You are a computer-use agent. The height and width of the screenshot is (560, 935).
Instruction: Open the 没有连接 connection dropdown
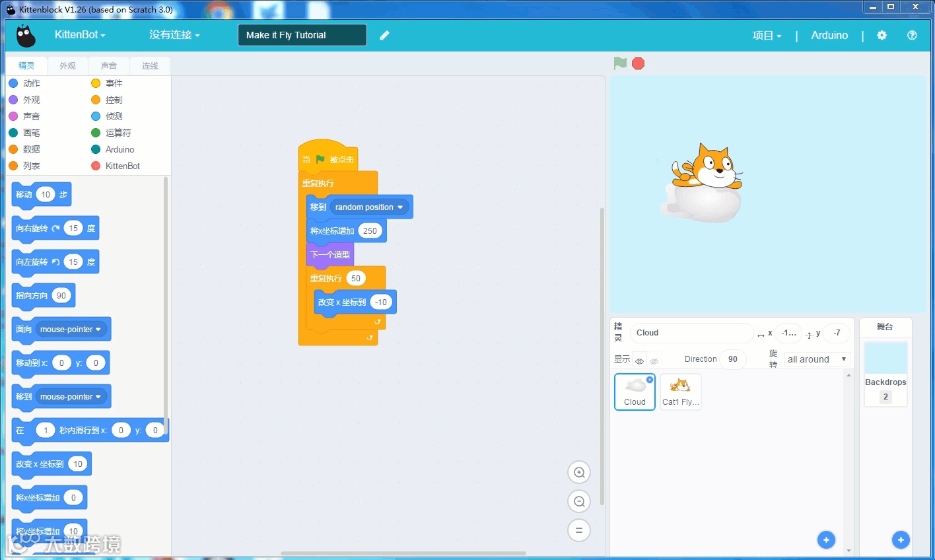pyautogui.click(x=174, y=35)
